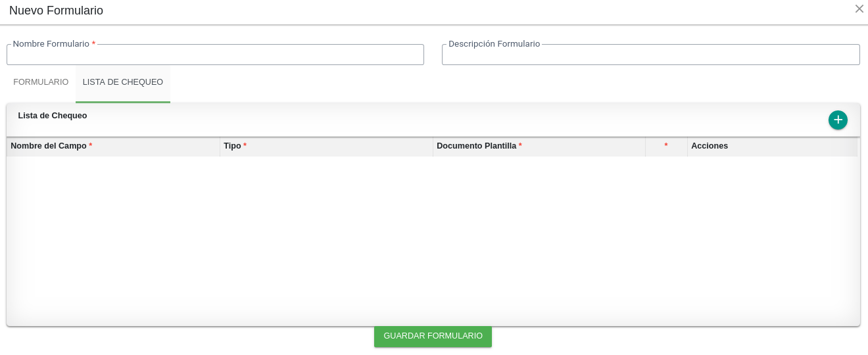Click the Nombre Formulario floating label

(x=54, y=44)
